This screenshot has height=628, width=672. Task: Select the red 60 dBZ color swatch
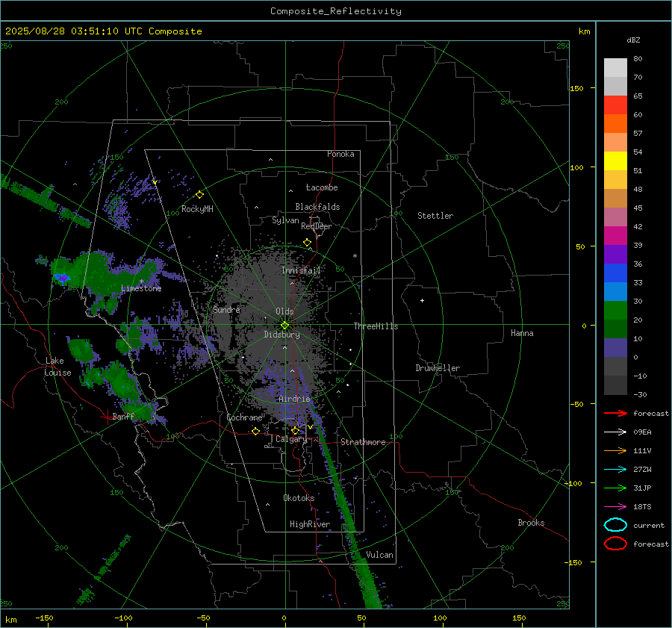[615, 105]
